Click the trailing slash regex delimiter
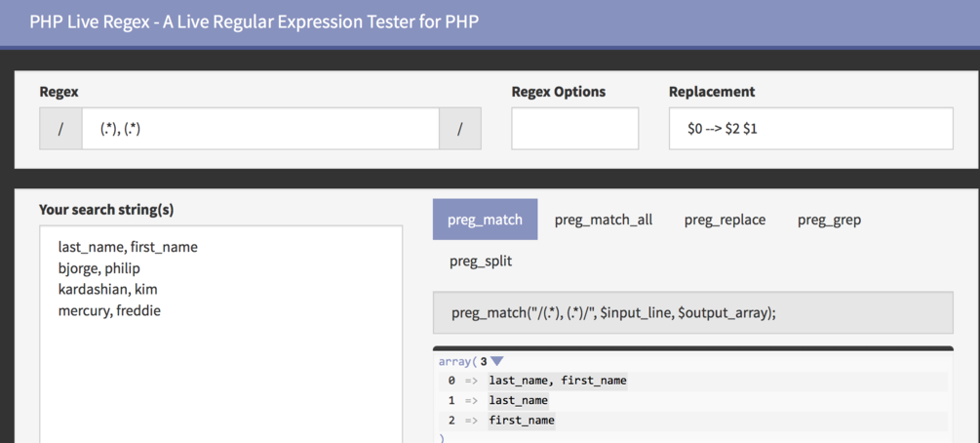980x443 pixels. coord(460,129)
